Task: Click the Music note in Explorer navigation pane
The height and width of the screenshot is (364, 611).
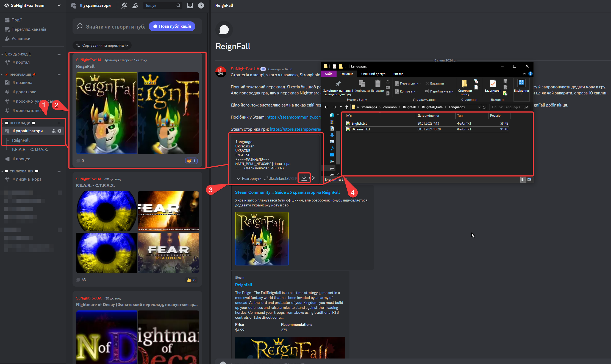Action: pos(332,148)
